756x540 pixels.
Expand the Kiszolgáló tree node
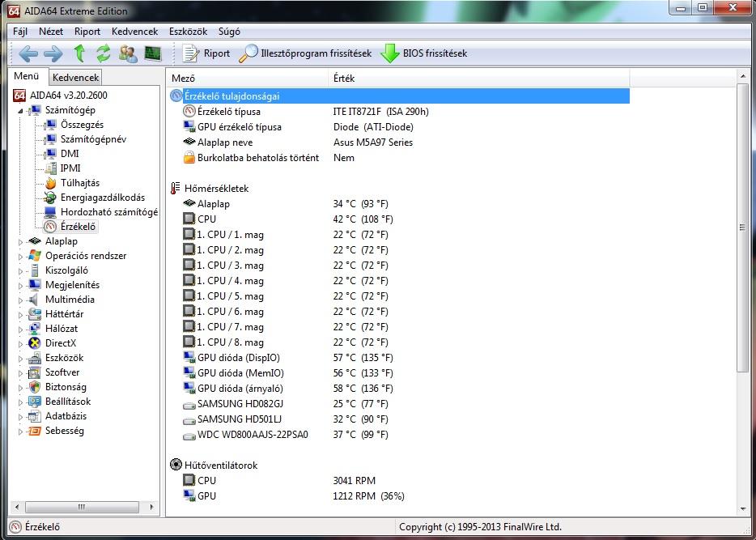(x=21, y=271)
